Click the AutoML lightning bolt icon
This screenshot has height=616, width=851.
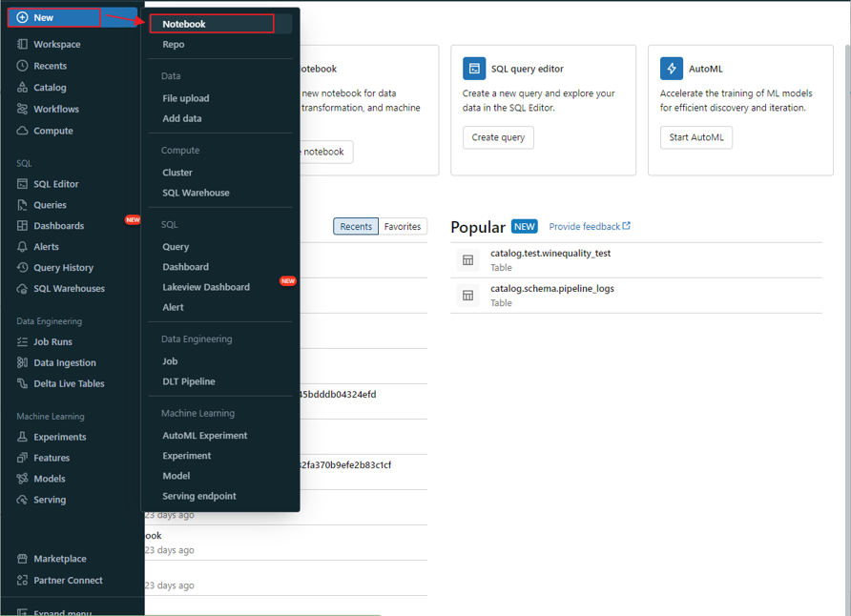click(672, 69)
